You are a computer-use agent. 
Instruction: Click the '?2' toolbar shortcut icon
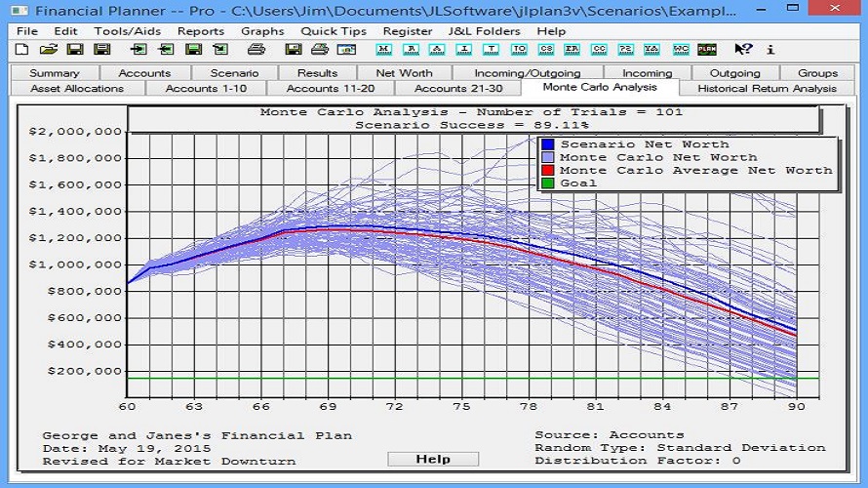pyautogui.click(x=625, y=50)
